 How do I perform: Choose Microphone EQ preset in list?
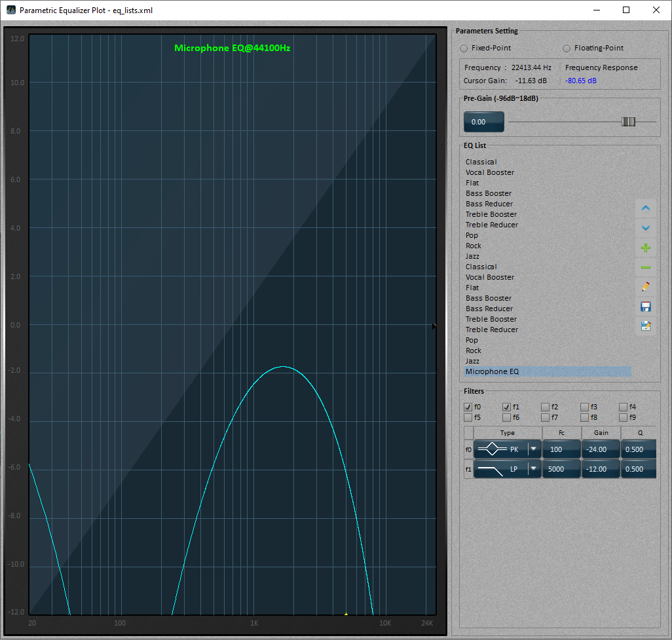[x=492, y=371]
